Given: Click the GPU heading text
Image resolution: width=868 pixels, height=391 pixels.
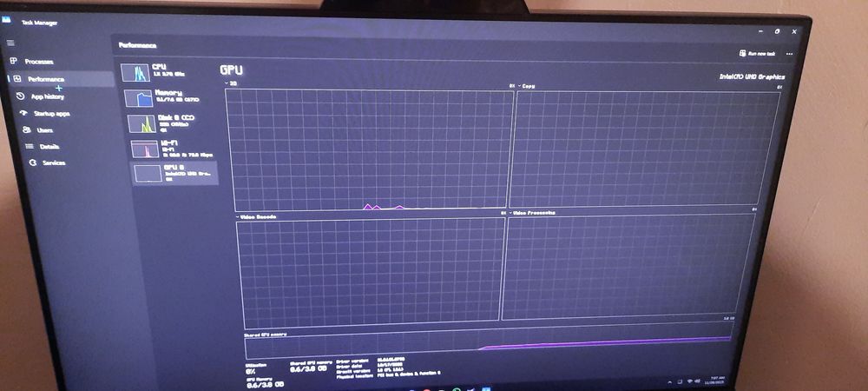Looking at the screenshot, I should point(232,70).
